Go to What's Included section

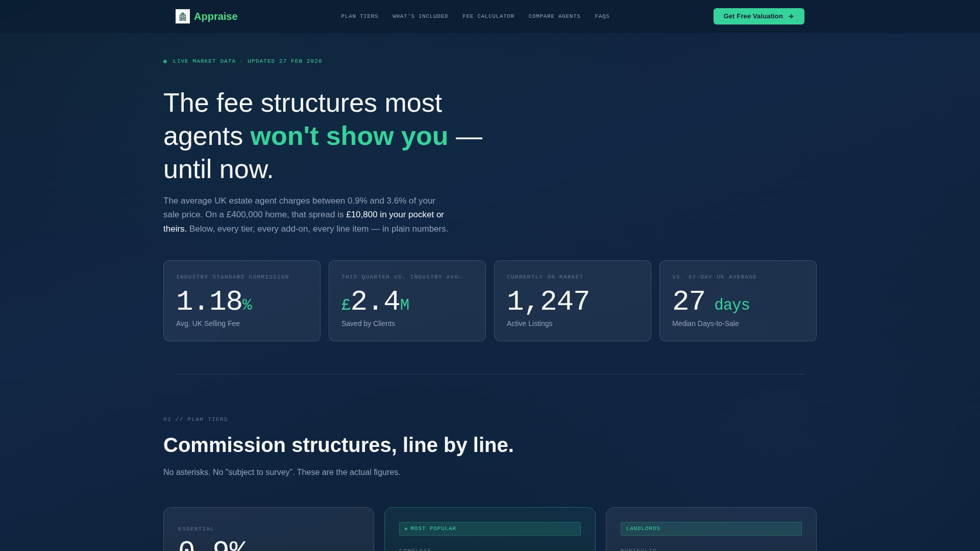[x=420, y=16]
